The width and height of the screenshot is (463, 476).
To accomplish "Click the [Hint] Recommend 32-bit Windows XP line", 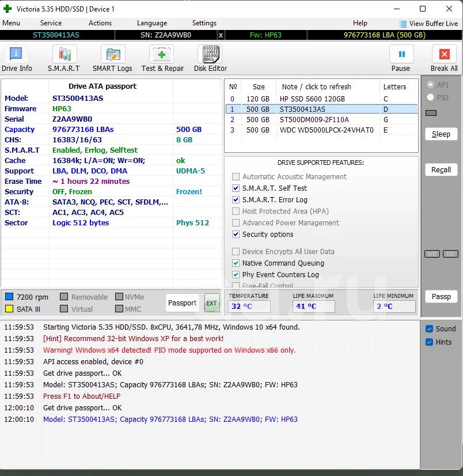I will point(133,338).
